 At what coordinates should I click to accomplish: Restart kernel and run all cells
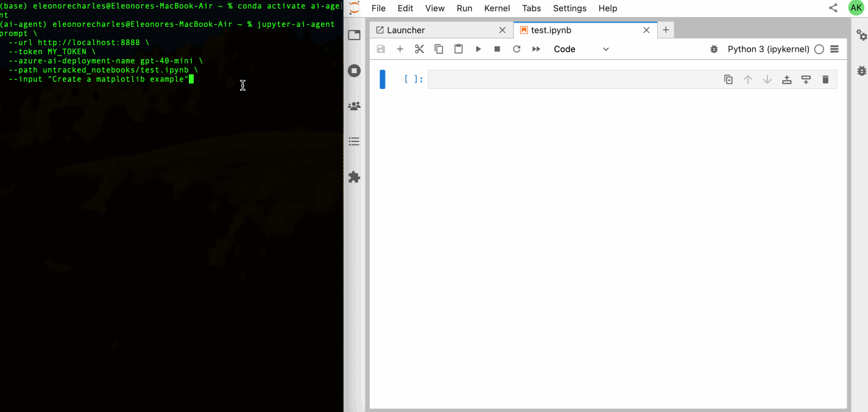(537, 49)
